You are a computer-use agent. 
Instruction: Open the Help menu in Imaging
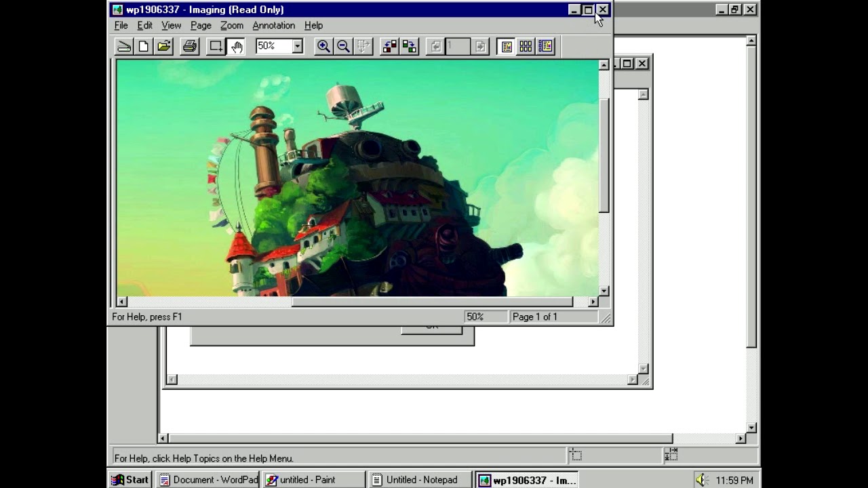(313, 25)
